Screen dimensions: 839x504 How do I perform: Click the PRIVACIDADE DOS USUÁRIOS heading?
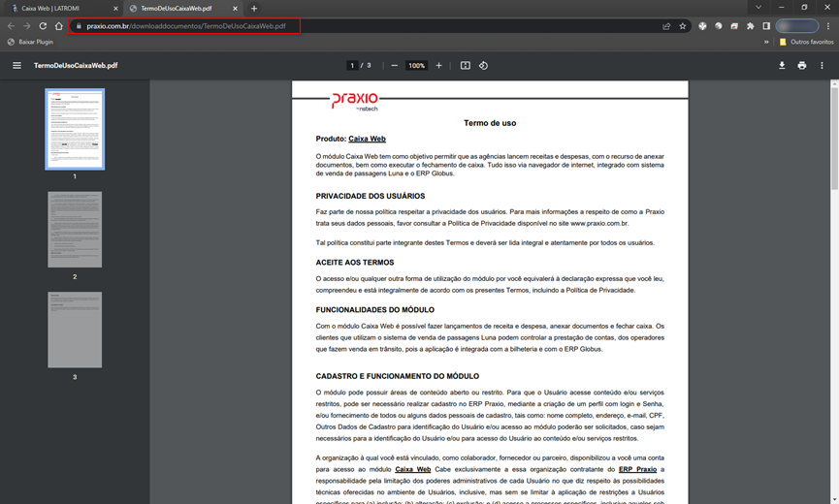tap(371, 196)
